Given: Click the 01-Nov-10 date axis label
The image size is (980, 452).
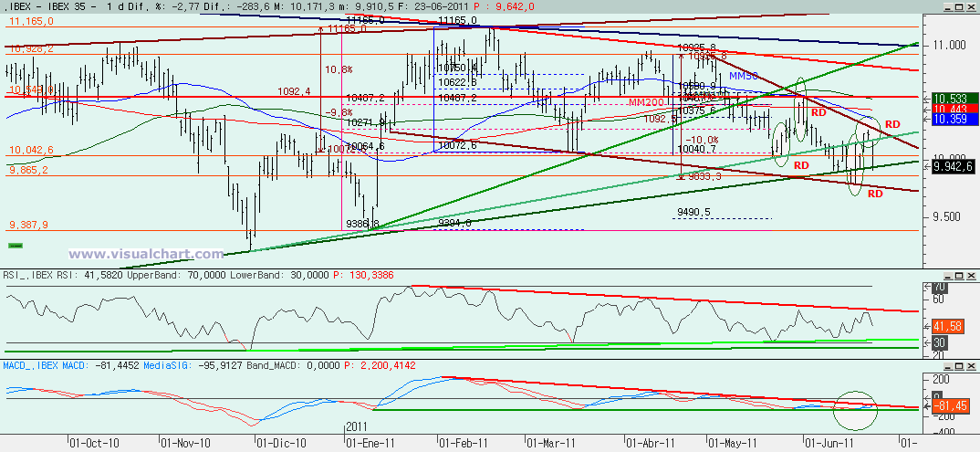Looking at the screenshot, I should click(x=184, y=443).
